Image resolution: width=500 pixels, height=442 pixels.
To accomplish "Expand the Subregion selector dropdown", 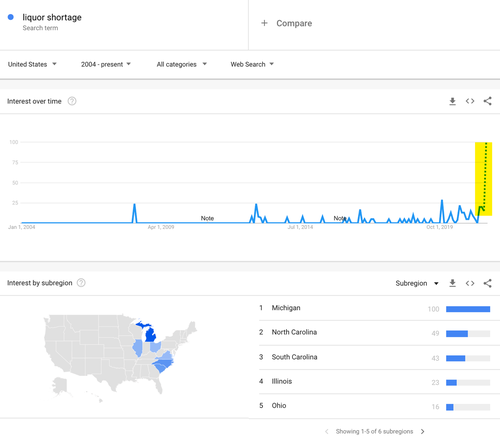I will click(417, 283).
